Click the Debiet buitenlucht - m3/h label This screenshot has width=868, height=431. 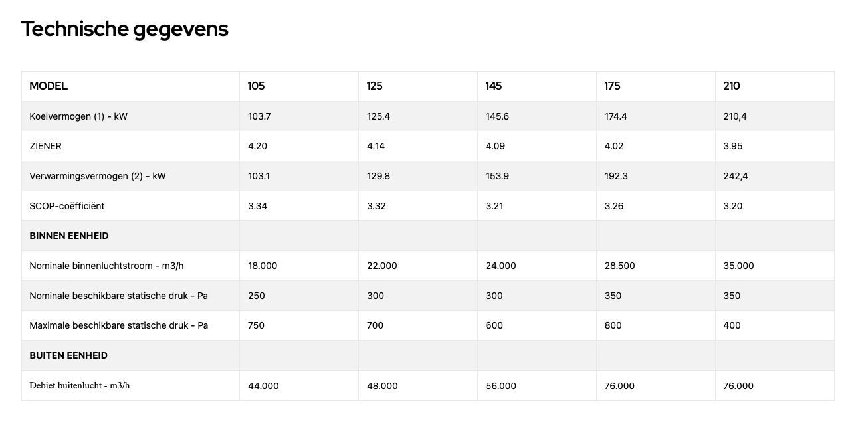(x=80, y=385)
